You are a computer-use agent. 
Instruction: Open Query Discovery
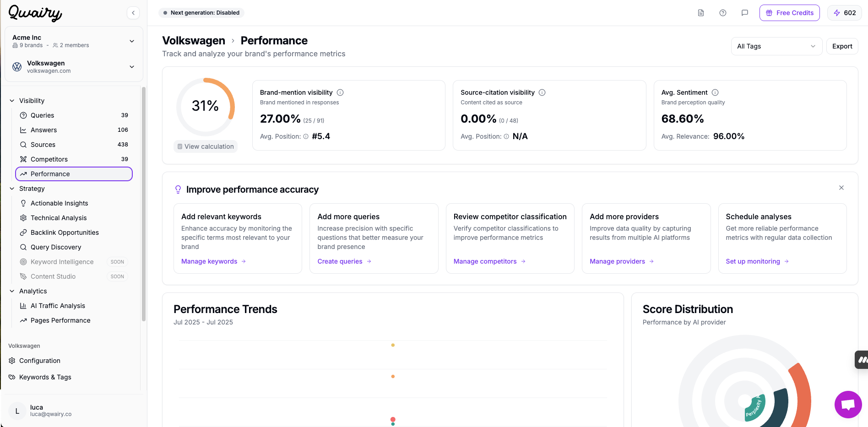pos(74,247)
